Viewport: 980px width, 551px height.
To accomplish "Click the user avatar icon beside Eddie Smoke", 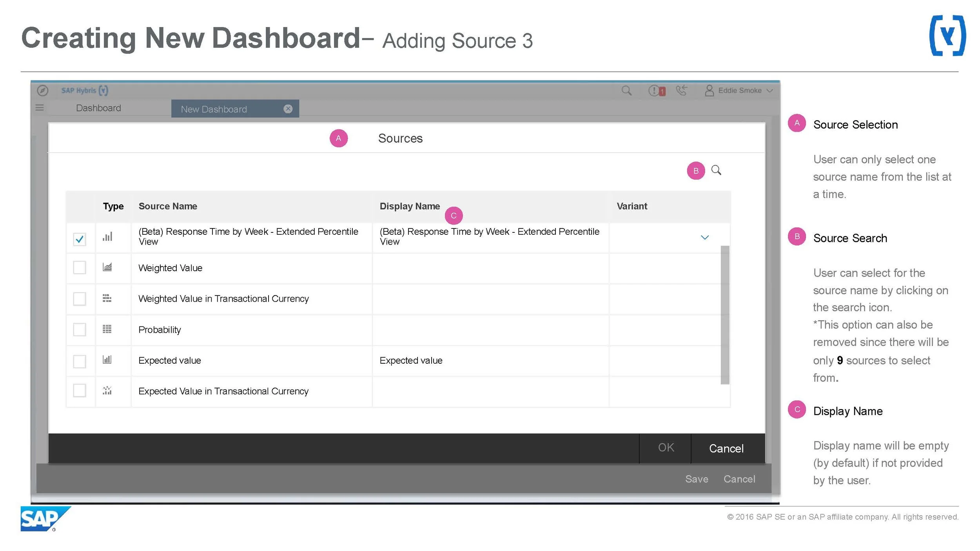I will (x=709, y=91).
